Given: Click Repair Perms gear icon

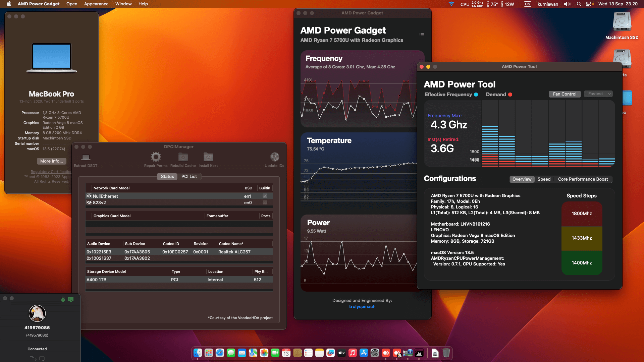Looking at the screenshot, I should [156, 157].
